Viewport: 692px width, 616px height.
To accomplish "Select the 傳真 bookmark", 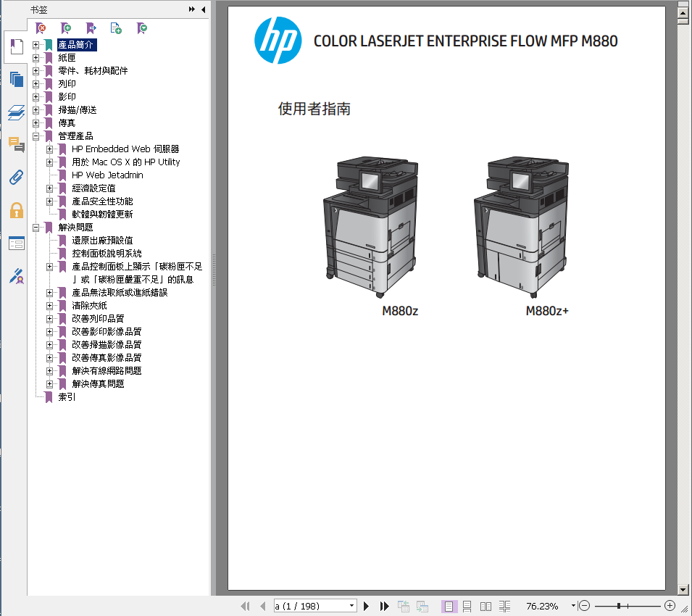I will coord(67,123).
